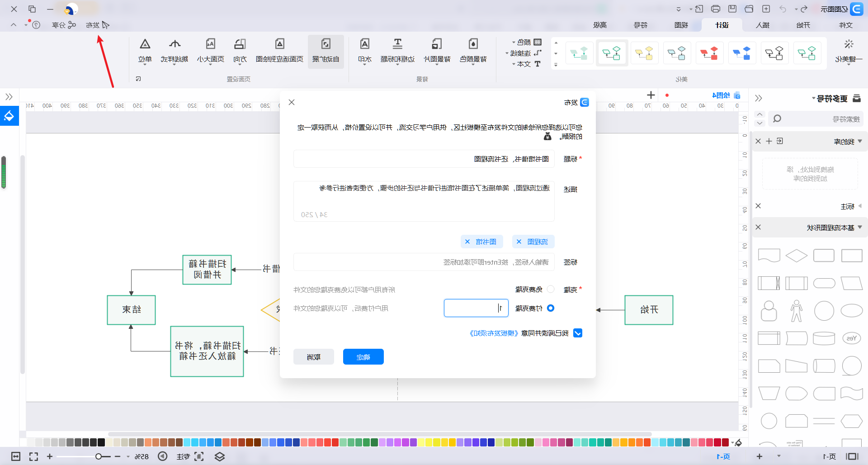
Task: Open the 文本 theme text dropdown
Action: coord(526,64)
